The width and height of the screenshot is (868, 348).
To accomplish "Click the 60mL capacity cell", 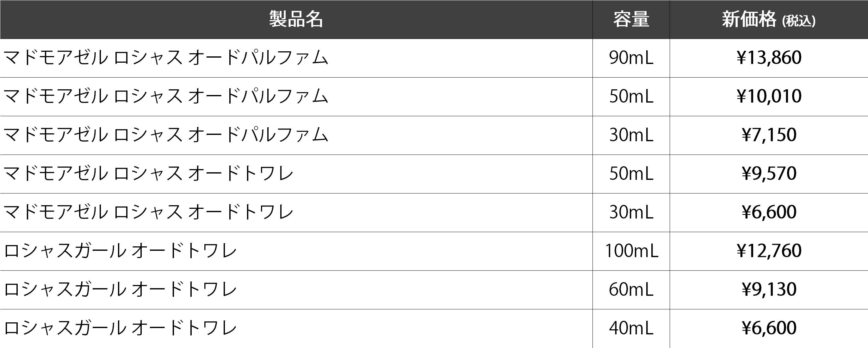I will click(x=631, y=290).
